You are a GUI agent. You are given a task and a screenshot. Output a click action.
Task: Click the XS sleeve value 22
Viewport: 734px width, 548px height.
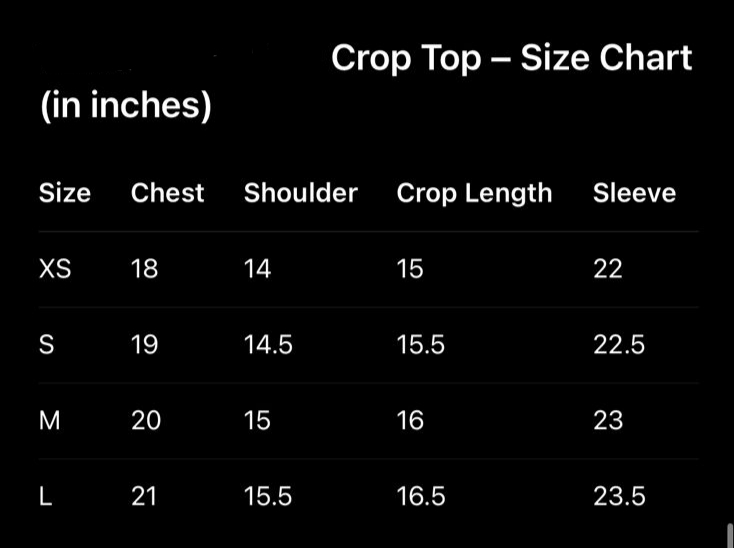point(607,269)
